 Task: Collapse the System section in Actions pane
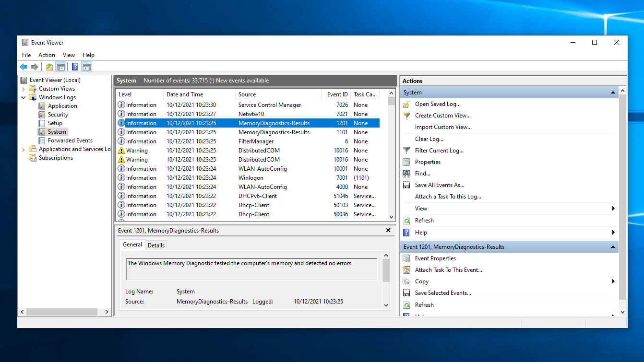(x=613, y=92)
